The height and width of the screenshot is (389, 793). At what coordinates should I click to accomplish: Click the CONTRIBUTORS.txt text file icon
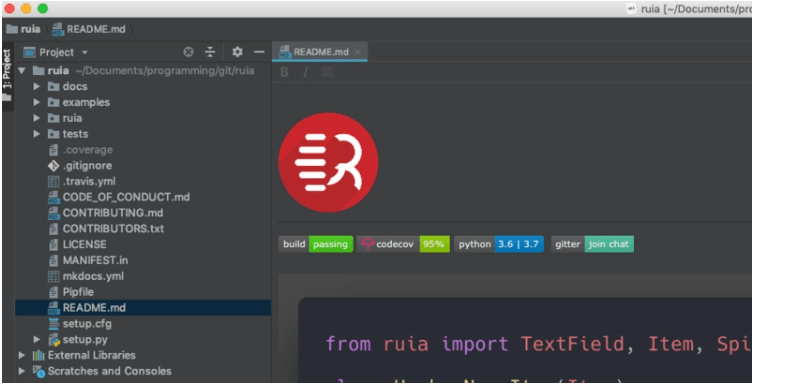coord(54,229)
